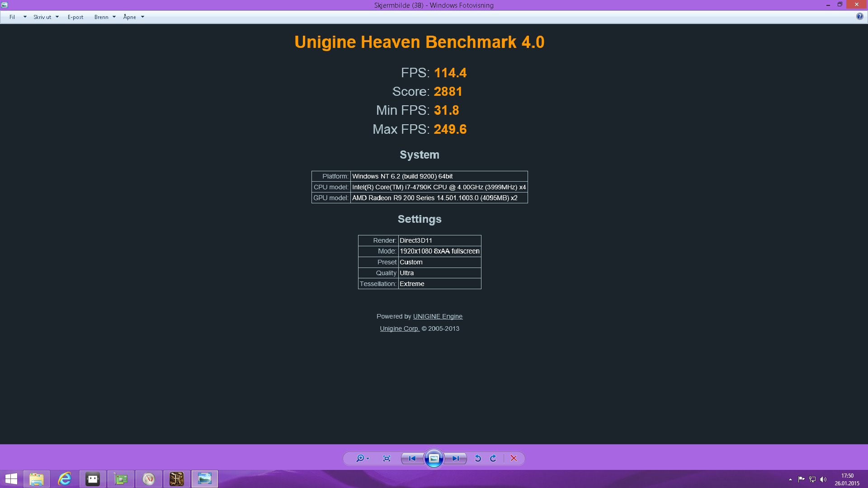The image size is (868, 488).
Task: Minimize the Photo Viewer window
Action: pyautogui.click(x=828, y=5)
